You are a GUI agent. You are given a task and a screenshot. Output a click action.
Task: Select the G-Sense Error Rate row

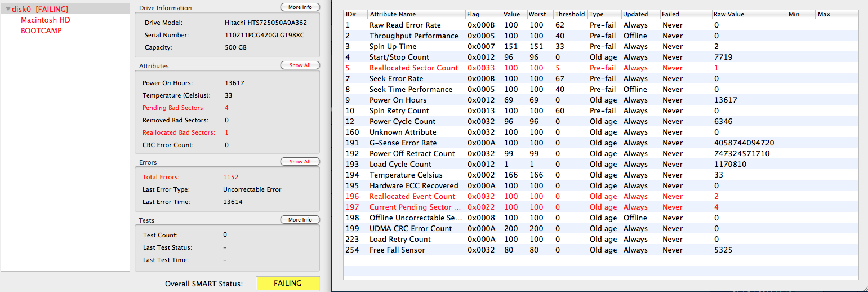[403, 143]
